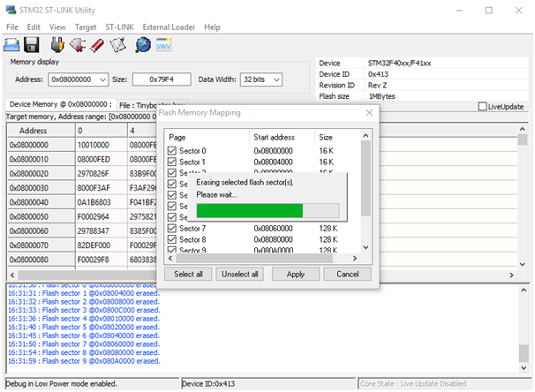The height and width of the screenshot is (392, 535).
Task: Toggle the Sector 9 checkbox
Action: coord(172,249)
